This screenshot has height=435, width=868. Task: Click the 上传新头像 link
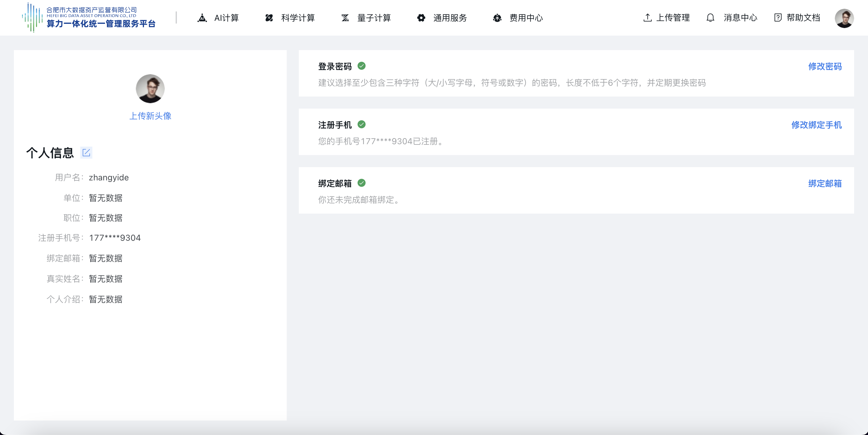(x=150, y=116)
